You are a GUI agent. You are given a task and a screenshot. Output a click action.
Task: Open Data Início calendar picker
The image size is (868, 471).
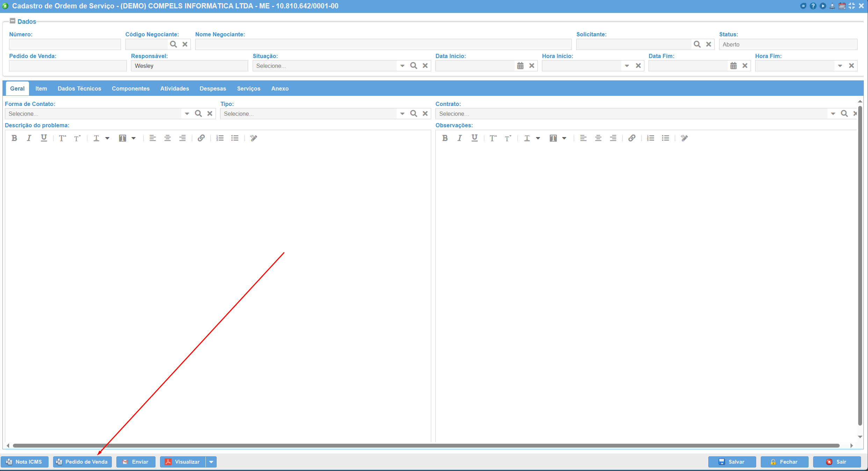coord(520,66)
